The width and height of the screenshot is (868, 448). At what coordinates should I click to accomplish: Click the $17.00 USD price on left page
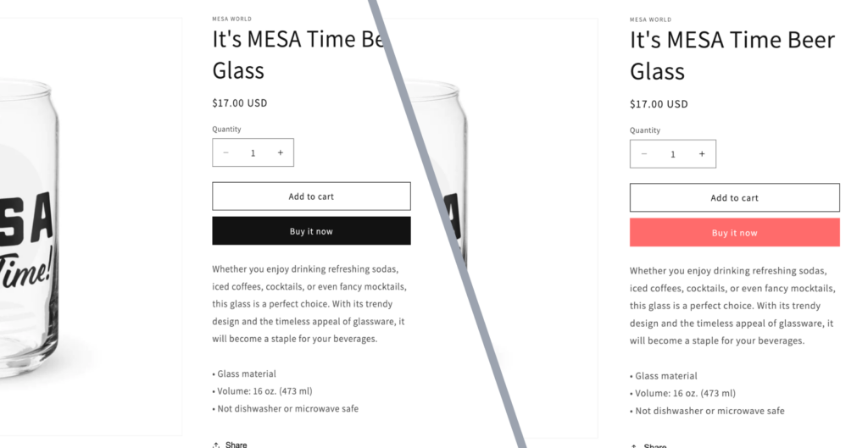[240, 103]
